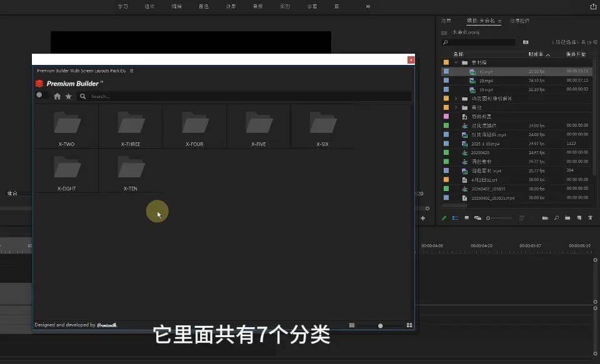Click the pink label swatch of 颜色遮罩
Viewport: 600px width, 364px height.
point(446,116)
